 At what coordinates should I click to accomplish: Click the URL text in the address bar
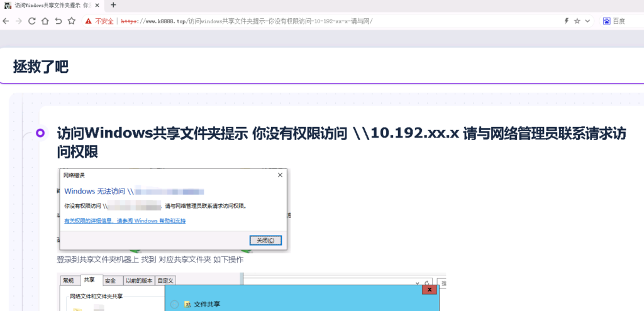(x=247, y=21)
